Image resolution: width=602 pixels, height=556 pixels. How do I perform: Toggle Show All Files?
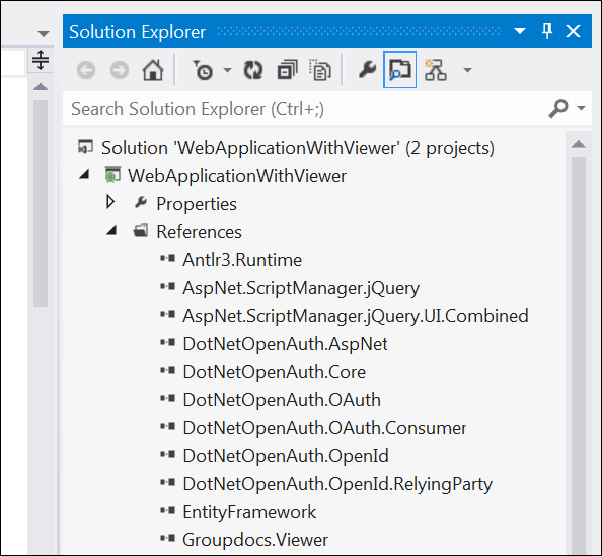coord(320,70)
